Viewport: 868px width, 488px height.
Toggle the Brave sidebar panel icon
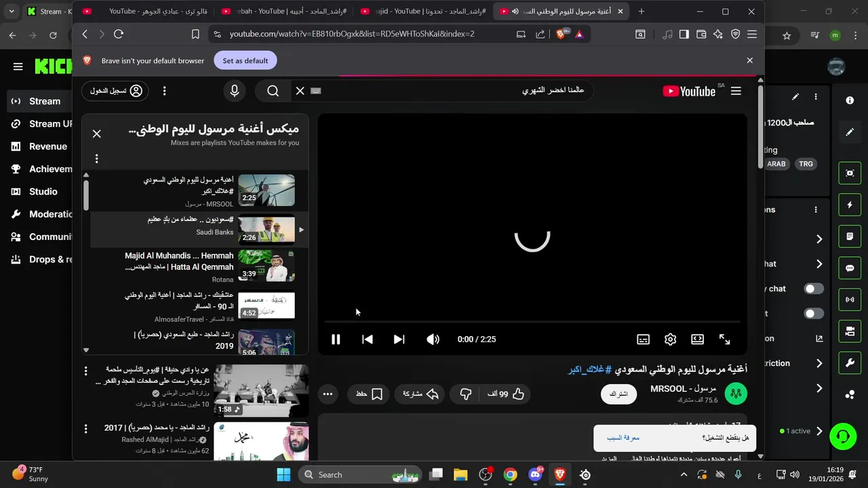click(x=684, y=34)
